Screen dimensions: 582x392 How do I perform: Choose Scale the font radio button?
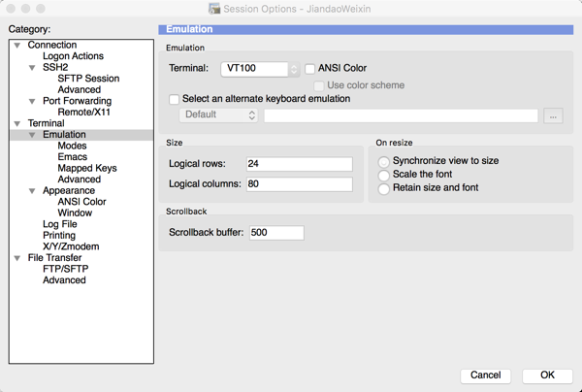pyautogui.click(x=385, y=175)
